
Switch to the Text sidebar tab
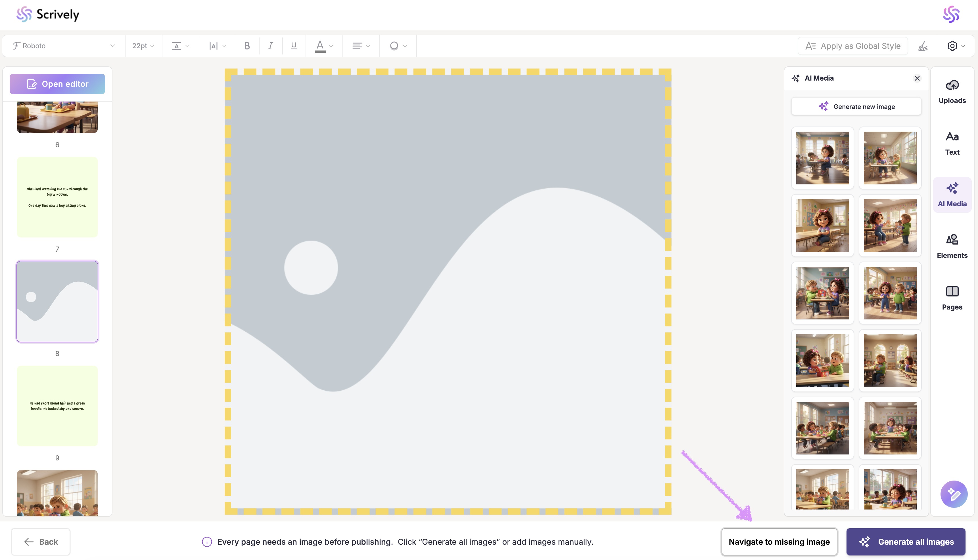click(952, 143)
